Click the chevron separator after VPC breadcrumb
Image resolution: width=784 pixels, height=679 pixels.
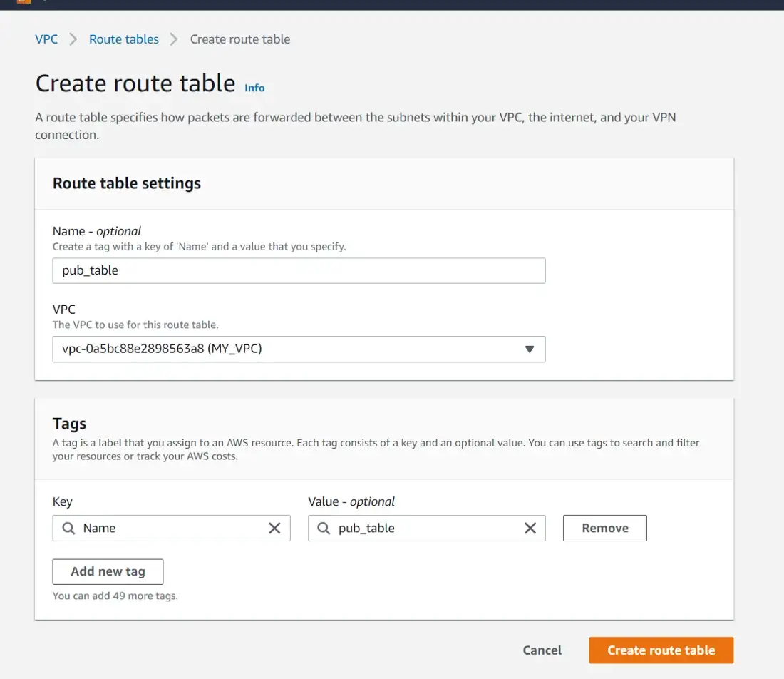click(73, 39)
